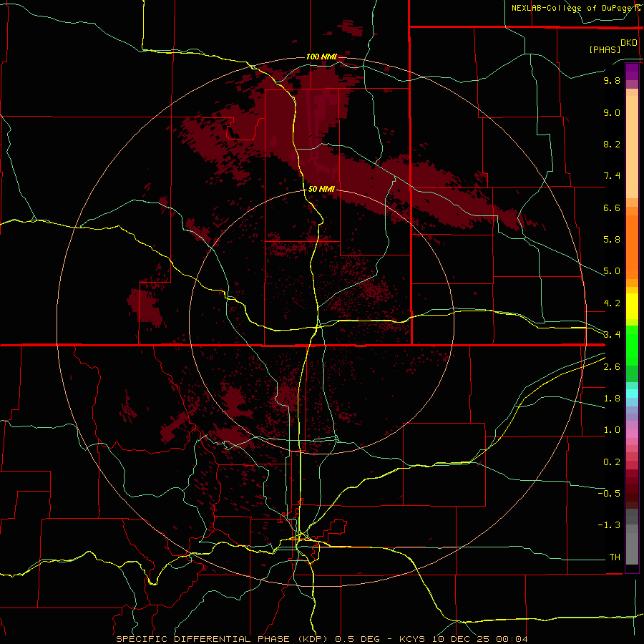Pick the bright green color bar segment
644x644 pixels.
(x=632, y=345)
